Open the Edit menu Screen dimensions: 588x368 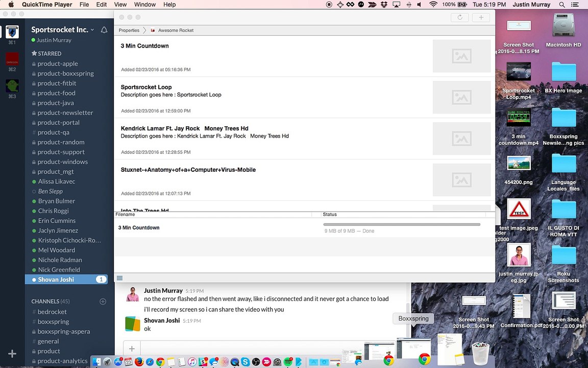tap(101, 5)
